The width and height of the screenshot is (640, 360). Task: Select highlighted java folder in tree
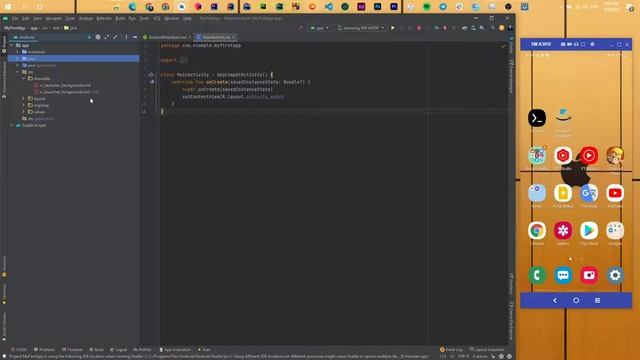tap(73, 58)
